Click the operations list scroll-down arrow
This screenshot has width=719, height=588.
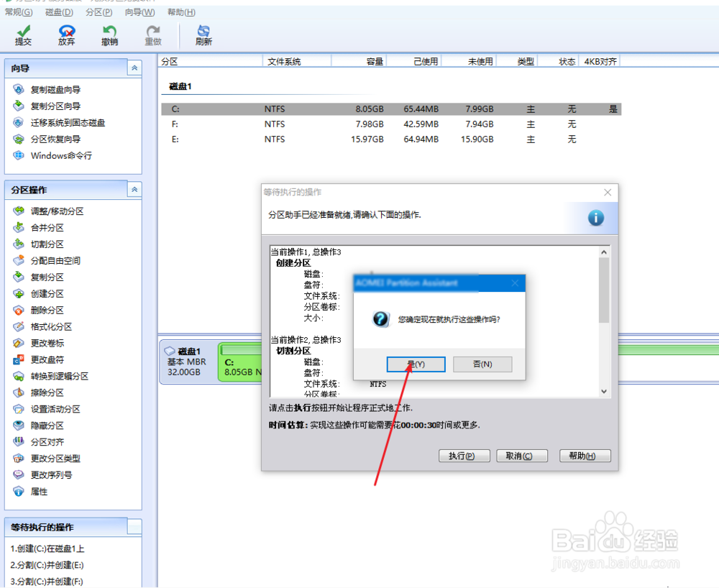(604, 391)
